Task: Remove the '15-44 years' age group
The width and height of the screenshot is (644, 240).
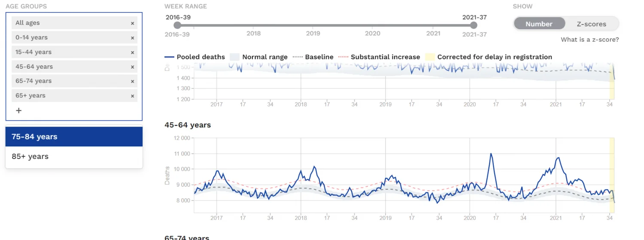Action: (x=132, y=52)
